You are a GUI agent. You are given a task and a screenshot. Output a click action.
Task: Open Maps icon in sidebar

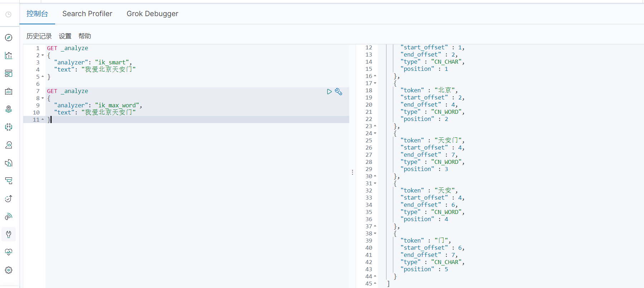(9, 109)
